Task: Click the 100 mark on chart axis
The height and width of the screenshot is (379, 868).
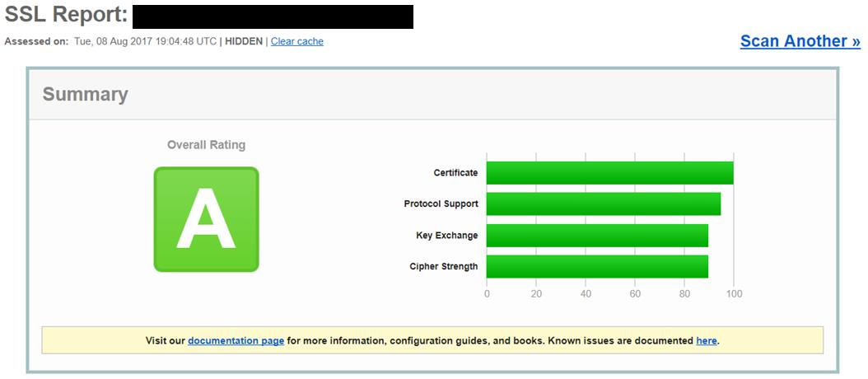Action: [734, 294]
